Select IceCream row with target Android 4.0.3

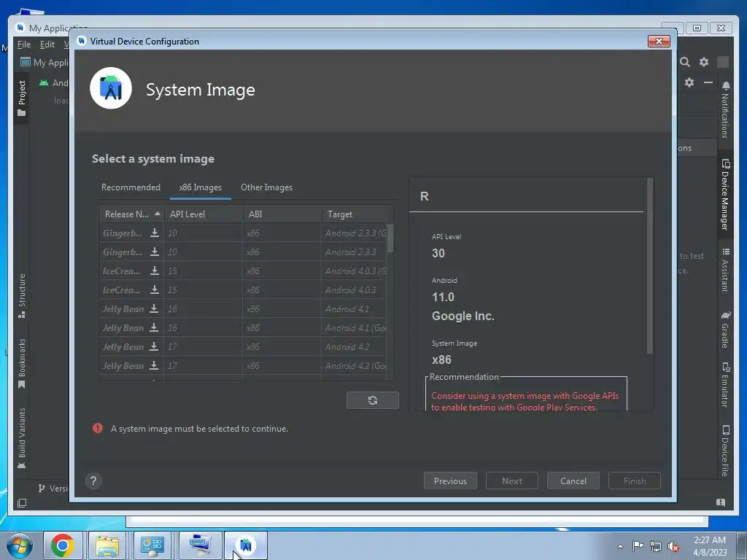tap(243, 290)
